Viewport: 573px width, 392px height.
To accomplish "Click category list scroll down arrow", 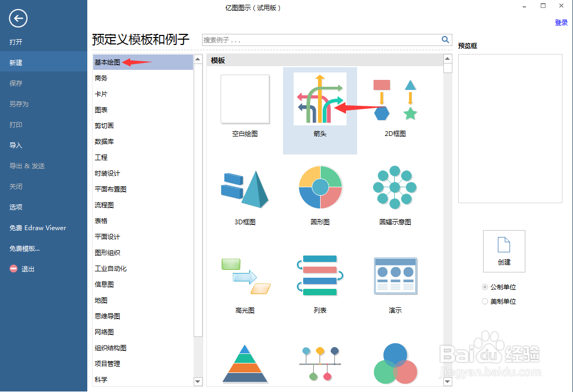I will pos(198,381).
